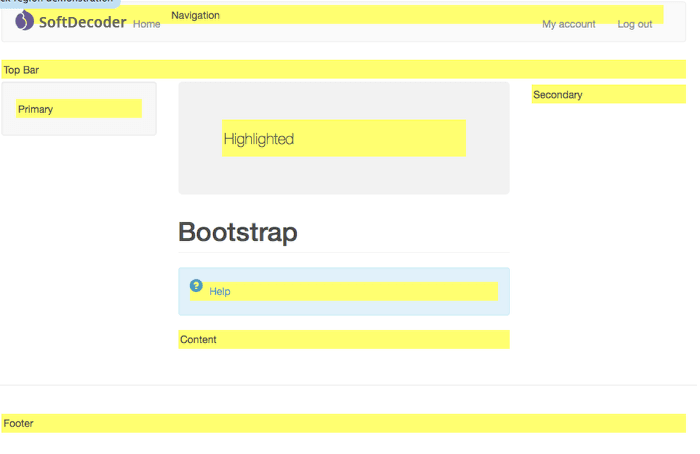Click the Help region text
Viewport: 700px width, 454px height.
(x=220, y=292)
